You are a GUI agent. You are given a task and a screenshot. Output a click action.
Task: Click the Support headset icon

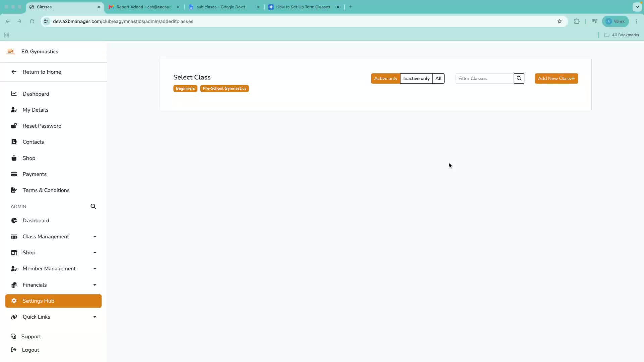(x=13, y=336)
